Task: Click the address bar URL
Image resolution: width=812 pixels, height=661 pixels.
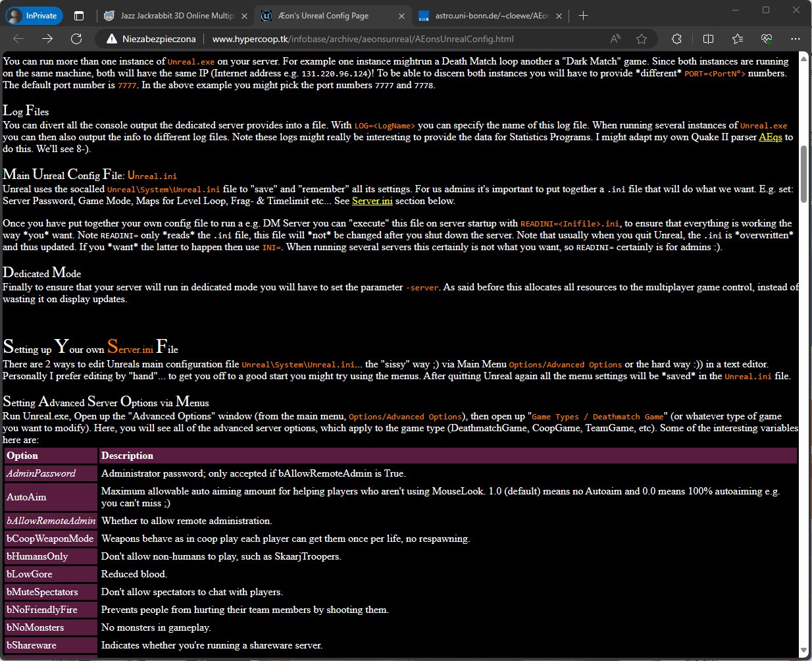Action: point(363,39)
